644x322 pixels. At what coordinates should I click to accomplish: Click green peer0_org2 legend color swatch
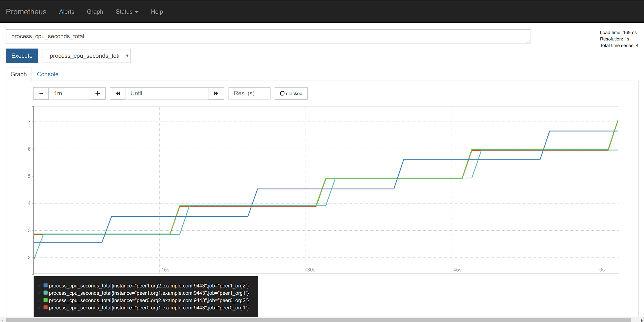[x=46, y=300]
